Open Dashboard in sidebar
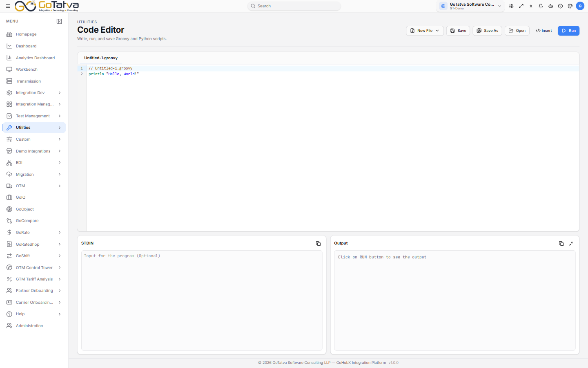 coord(34,46)
